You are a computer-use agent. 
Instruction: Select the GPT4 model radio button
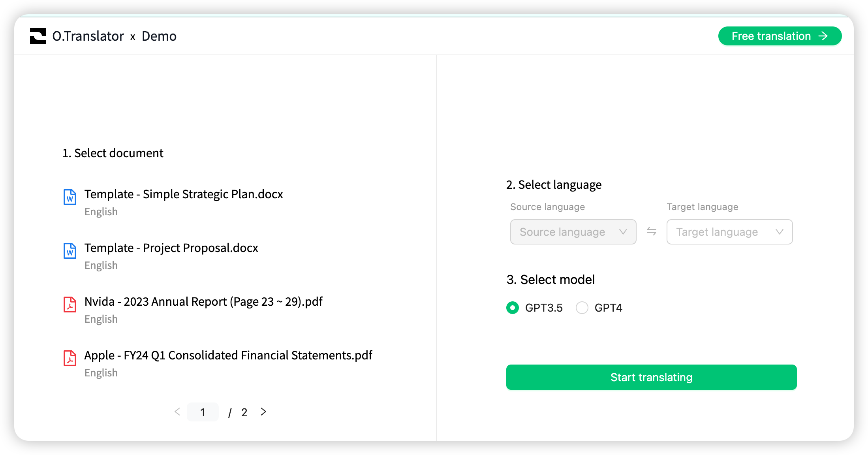coord(582,308)
